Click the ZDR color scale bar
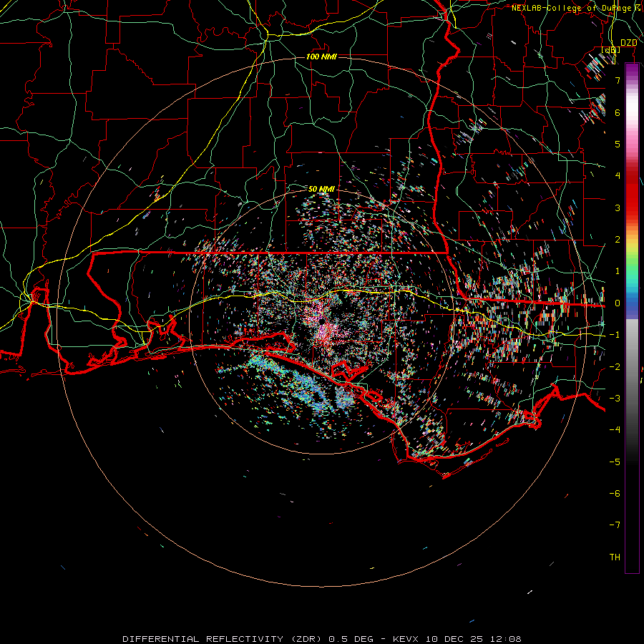644x644 pixels. pyautogui.click(x=632, y=318)
